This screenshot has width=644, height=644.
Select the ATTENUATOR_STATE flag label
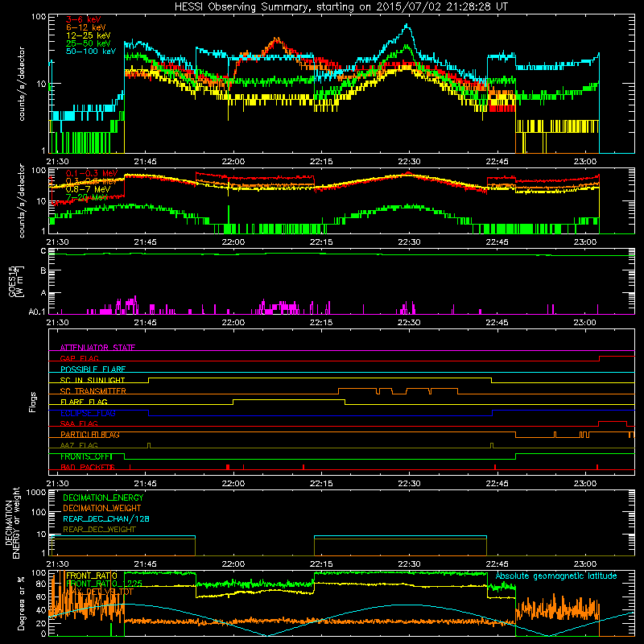(97, 348)
